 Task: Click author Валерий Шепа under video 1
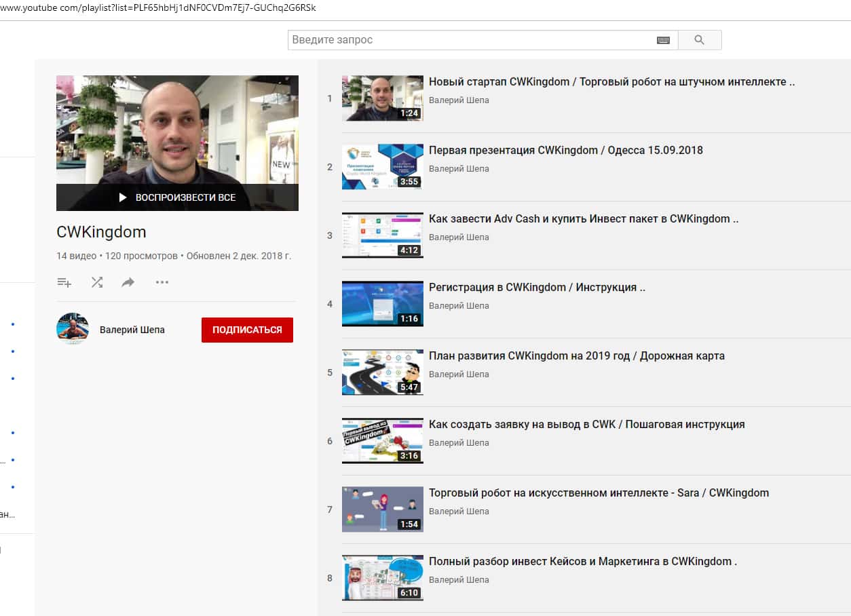click(x=459, y=100)
